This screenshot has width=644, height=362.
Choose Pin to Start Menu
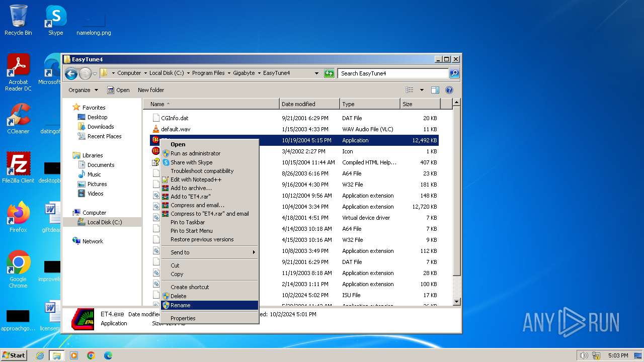(x=209, y=231)
